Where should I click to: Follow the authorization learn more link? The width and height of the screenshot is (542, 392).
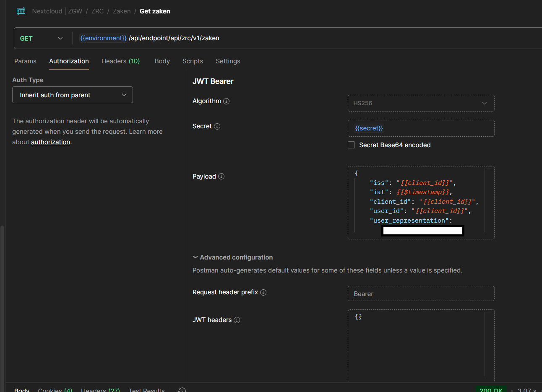coord(50,142)
